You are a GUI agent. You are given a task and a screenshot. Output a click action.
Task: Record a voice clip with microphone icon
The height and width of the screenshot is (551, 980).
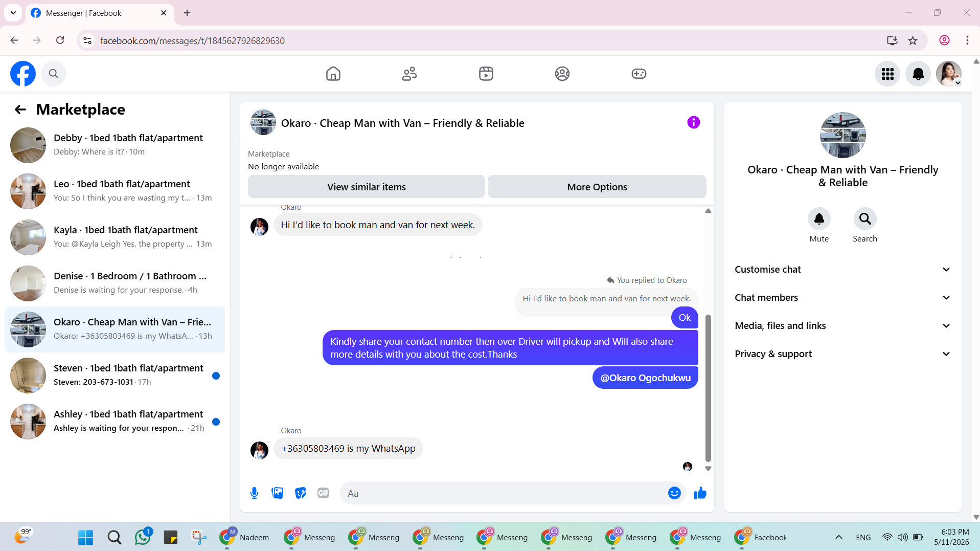point(254,493)
